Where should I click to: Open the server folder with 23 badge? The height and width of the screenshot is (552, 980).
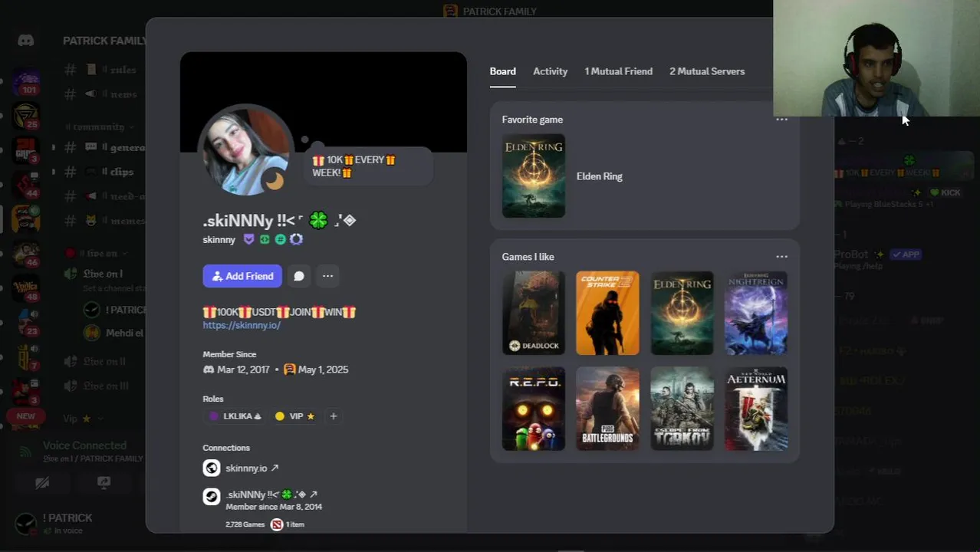(x=26, y=322)
